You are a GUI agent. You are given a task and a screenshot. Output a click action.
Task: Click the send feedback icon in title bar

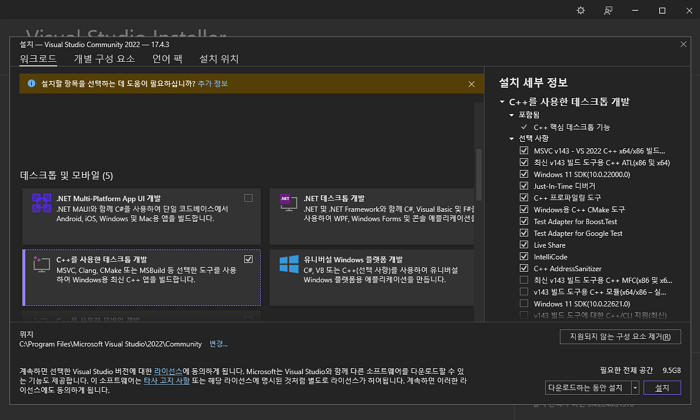pos(608,10)
